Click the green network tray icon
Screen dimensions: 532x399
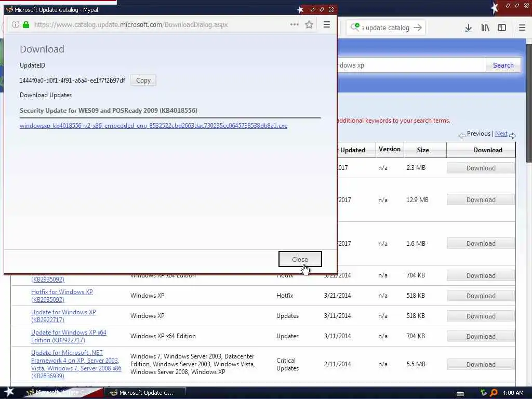pyautogui.click(x=484, y=393)
